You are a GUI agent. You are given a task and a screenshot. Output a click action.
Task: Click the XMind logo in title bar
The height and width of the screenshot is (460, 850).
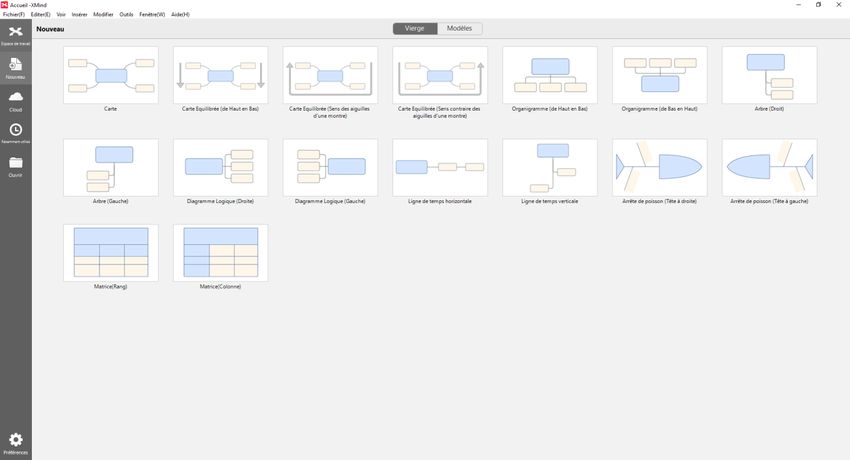(x=5, y=5)
